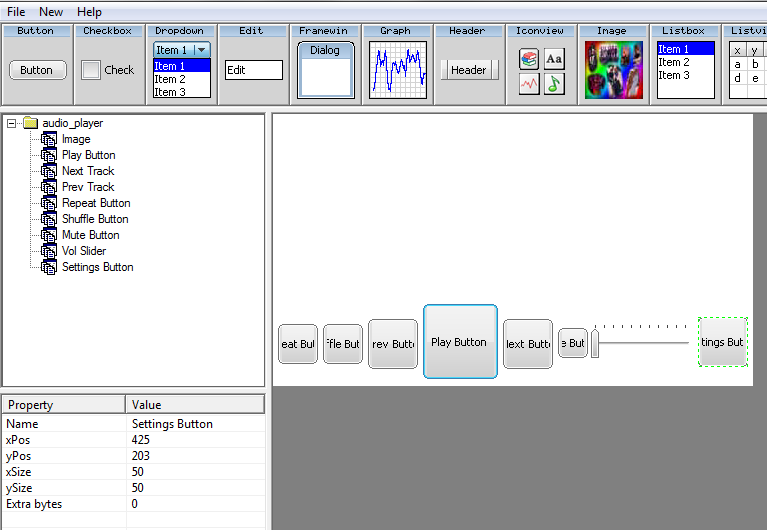The height and width of the screenshot is (530, 767).
Task: Click the widget icon next to Mute Button
Action: tap(49, 235)
